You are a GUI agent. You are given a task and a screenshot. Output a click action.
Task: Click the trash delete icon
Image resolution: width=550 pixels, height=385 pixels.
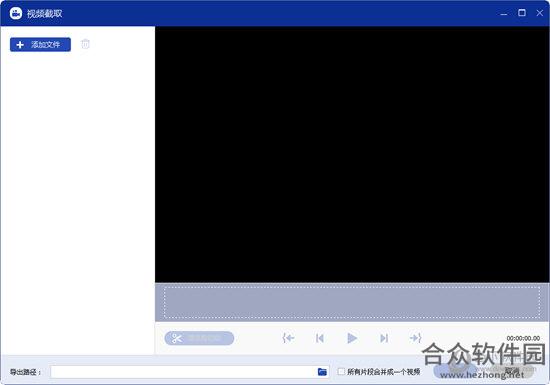tap(85, 44)
